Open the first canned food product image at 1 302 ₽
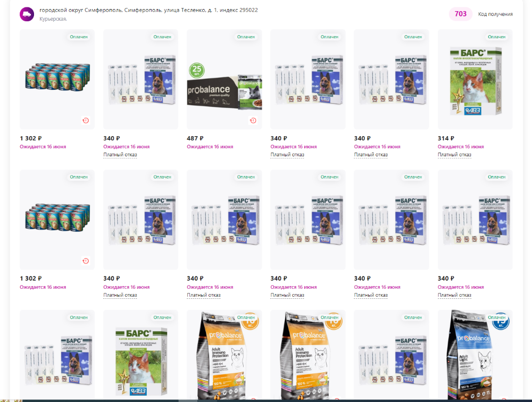 pyautogui.click(x=57, y=79)
